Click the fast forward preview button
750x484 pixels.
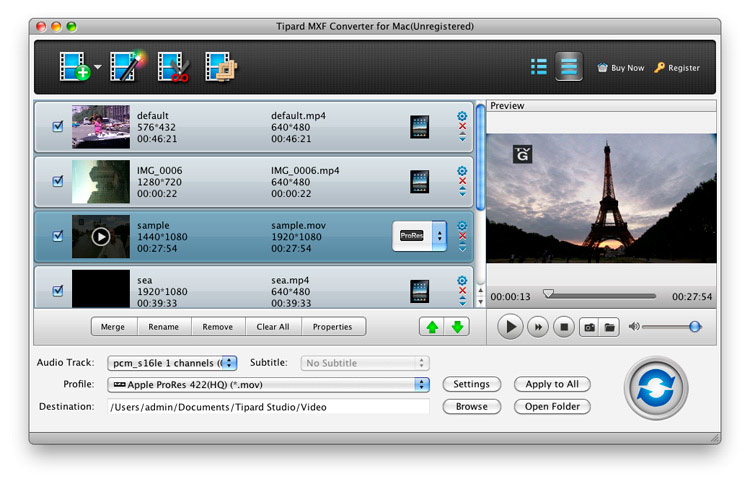click(538, 327)
